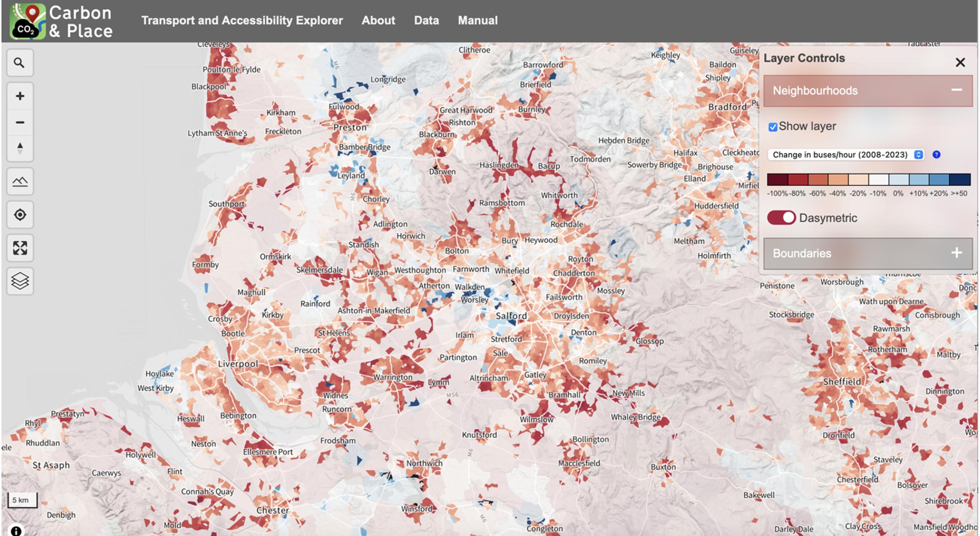Open the map search tool

tap(20, 63)
